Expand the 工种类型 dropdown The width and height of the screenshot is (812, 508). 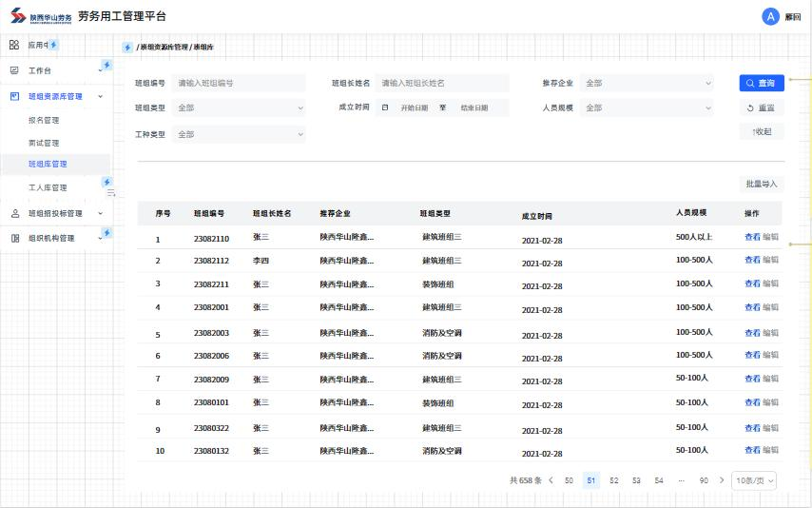240,134
